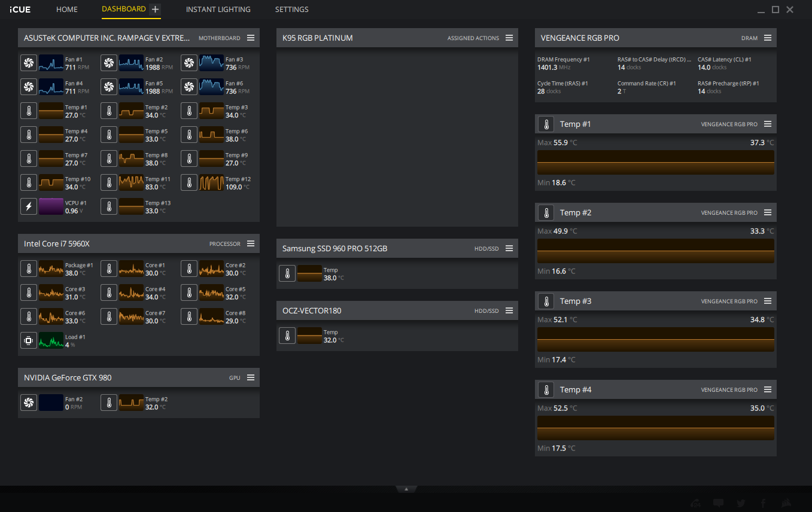Image resolution: width=812 pixels, height=512 pixels.
Task: Click the Load #1 green graph
Action: click(x=51, y=341)
